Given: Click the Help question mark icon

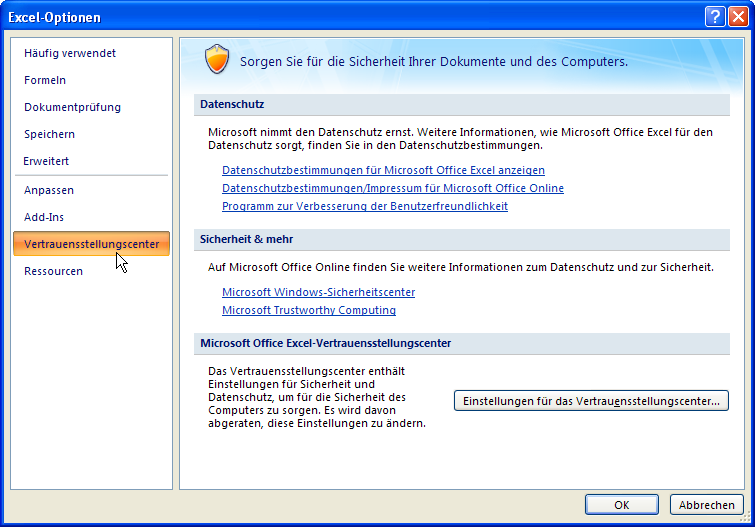Looking at the screenshot, I should 714,17.
